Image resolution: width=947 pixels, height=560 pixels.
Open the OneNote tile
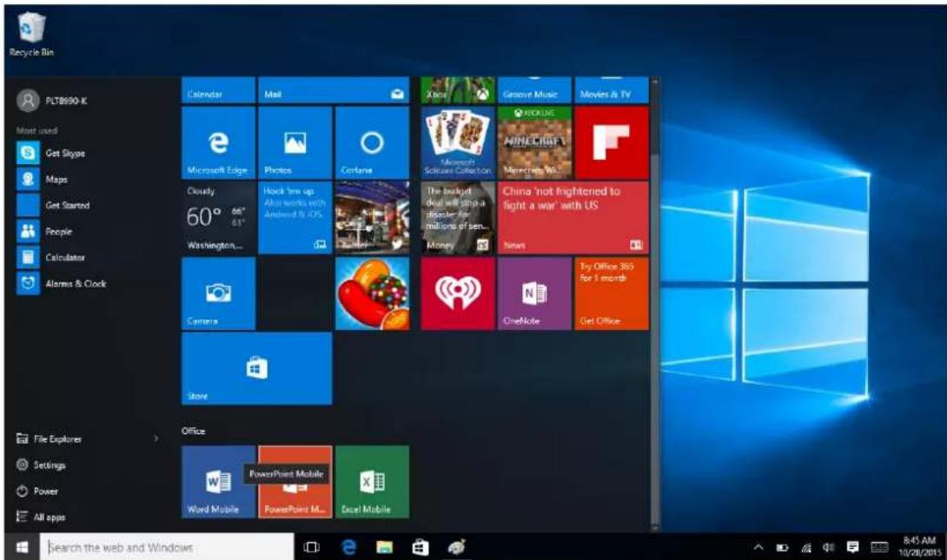534,293
